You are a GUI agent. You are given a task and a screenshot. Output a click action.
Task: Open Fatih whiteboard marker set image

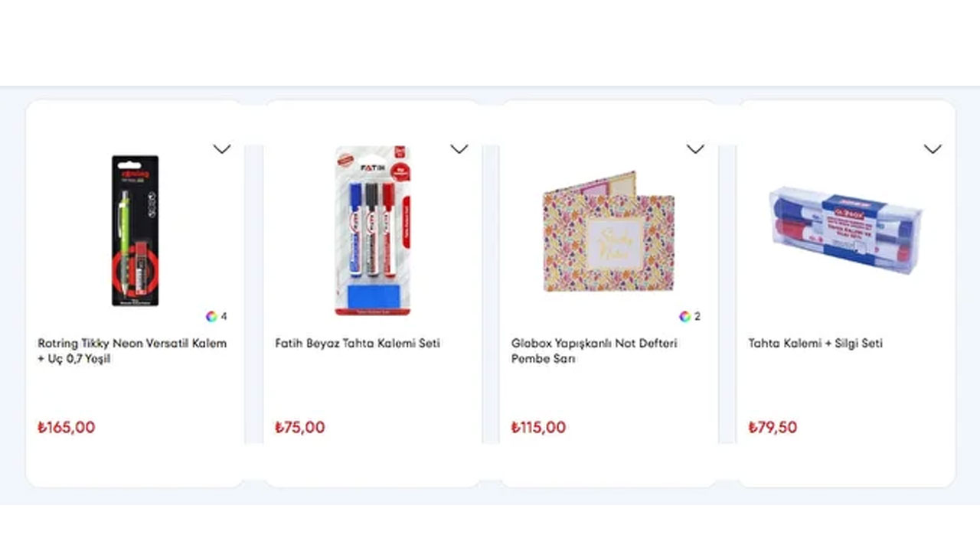click(x=373, y=230)
